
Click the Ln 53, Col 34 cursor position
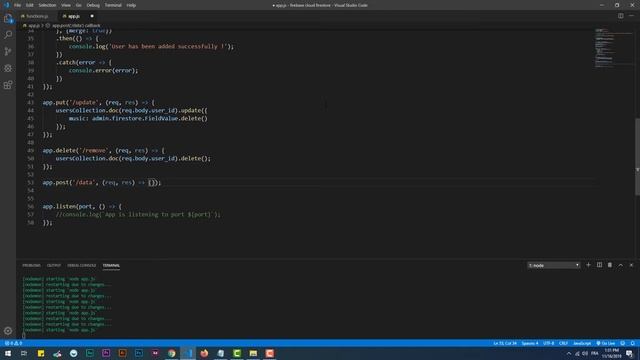[505, 343]
